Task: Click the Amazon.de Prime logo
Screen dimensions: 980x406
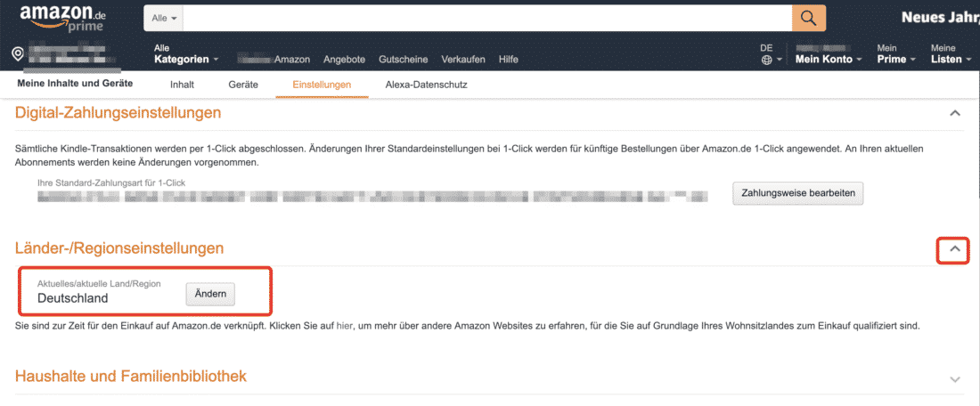Action: pos(62,19)
